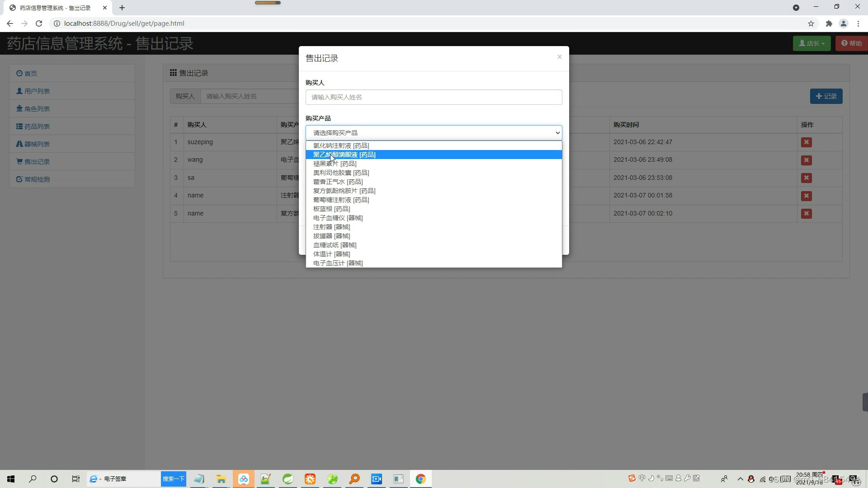
Task: Click the shopping cart icon for 售出记录
Action: coord(19,161)
